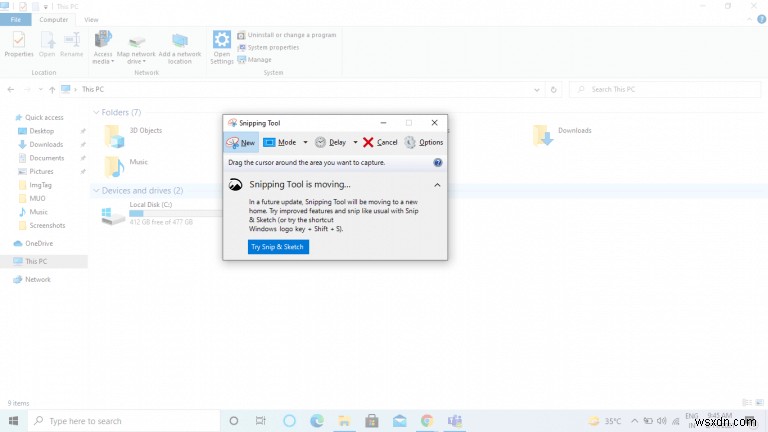Click the Mode button in Snipping Tool
The height and width of the screenshot is (432, 768).
click(280, 143)
